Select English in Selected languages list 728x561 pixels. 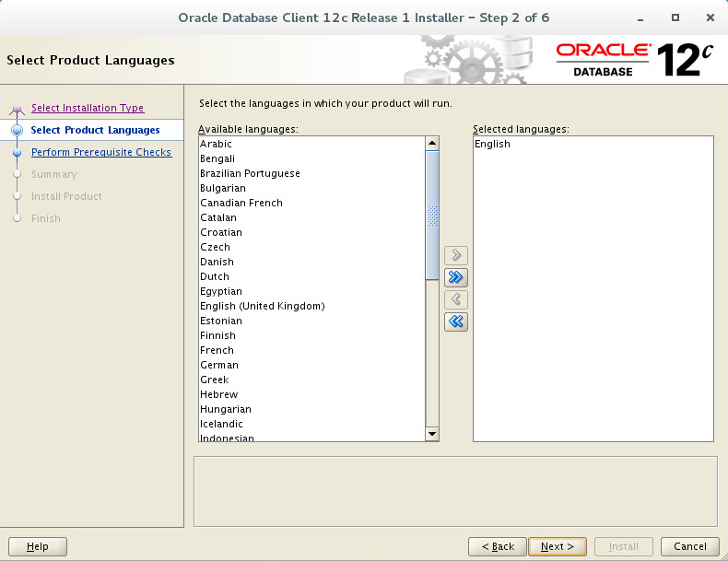click(593, 144)
